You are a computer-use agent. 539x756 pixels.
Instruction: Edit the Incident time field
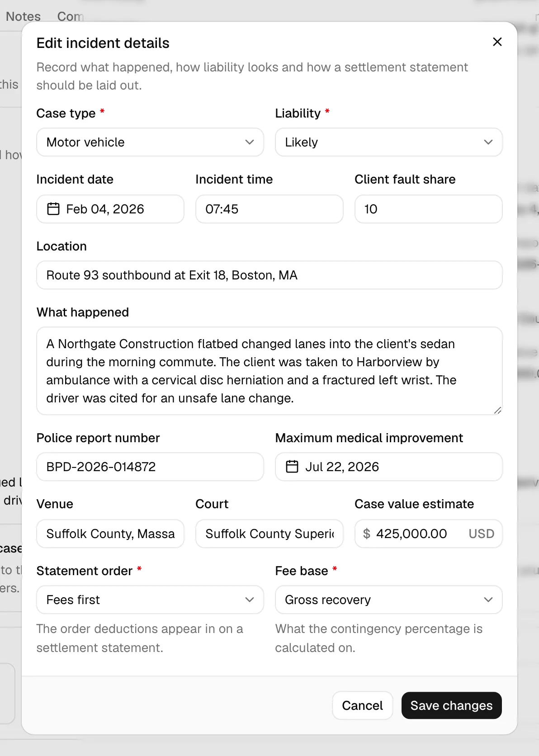269,209
